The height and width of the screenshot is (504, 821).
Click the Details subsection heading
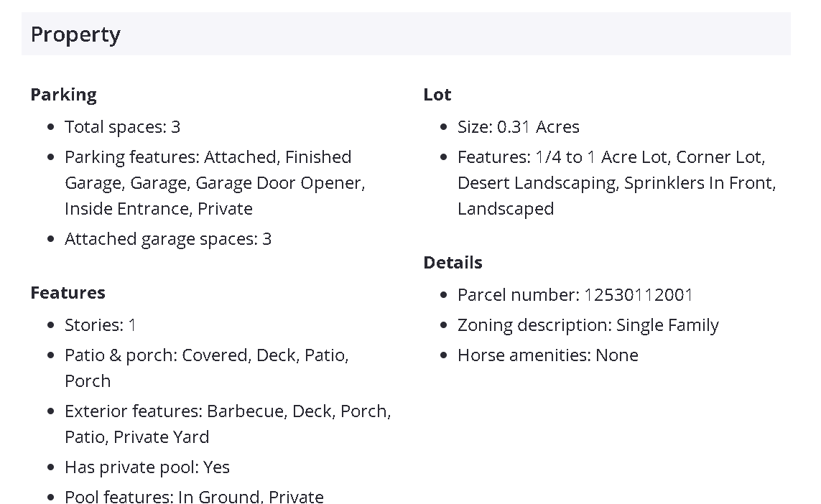pyautogui.click(x=453, y=263)
